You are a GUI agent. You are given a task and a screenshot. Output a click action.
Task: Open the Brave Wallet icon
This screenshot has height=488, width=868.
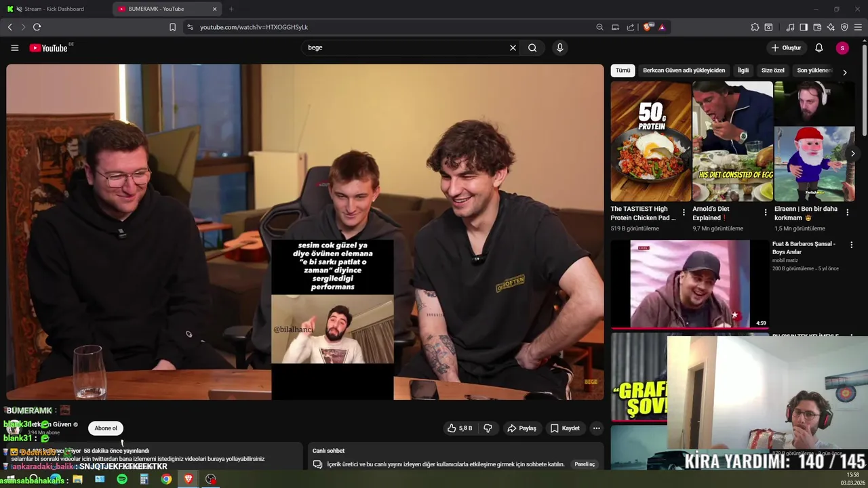[x=817, y=27]
